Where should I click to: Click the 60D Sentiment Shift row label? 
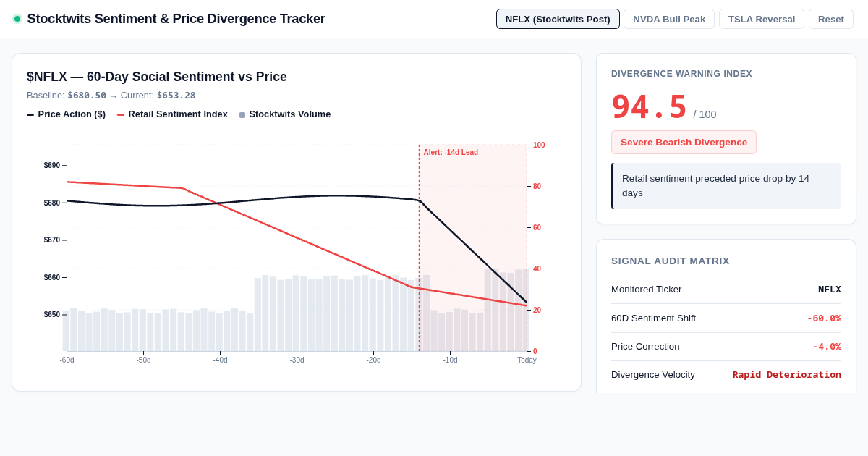click(653, 318)
